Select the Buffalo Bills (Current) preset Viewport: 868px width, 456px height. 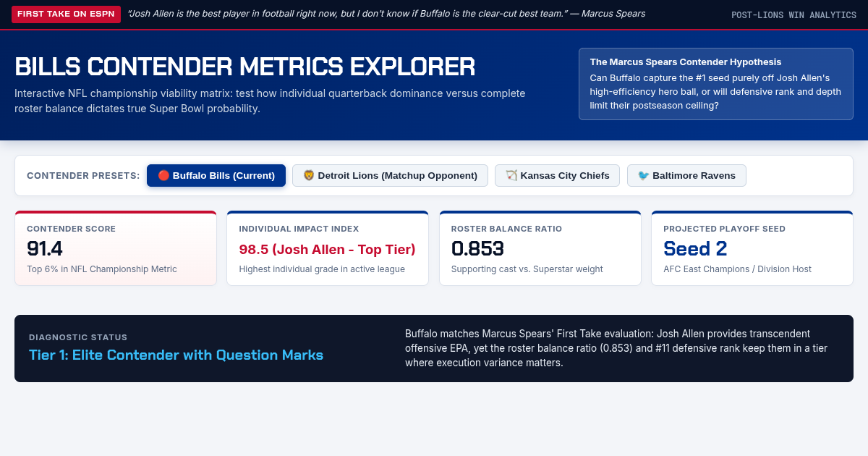click(216, 175)
